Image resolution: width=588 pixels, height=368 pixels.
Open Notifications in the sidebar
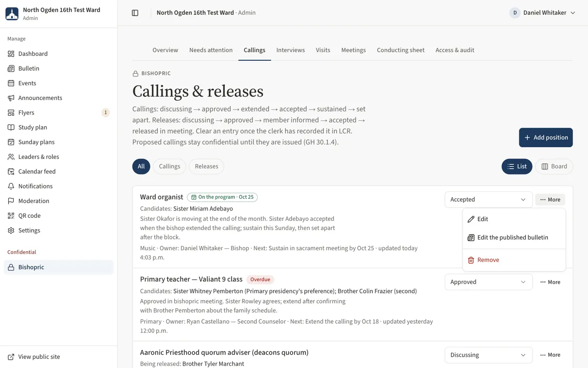pyautogui.click(x=59, y=186)
